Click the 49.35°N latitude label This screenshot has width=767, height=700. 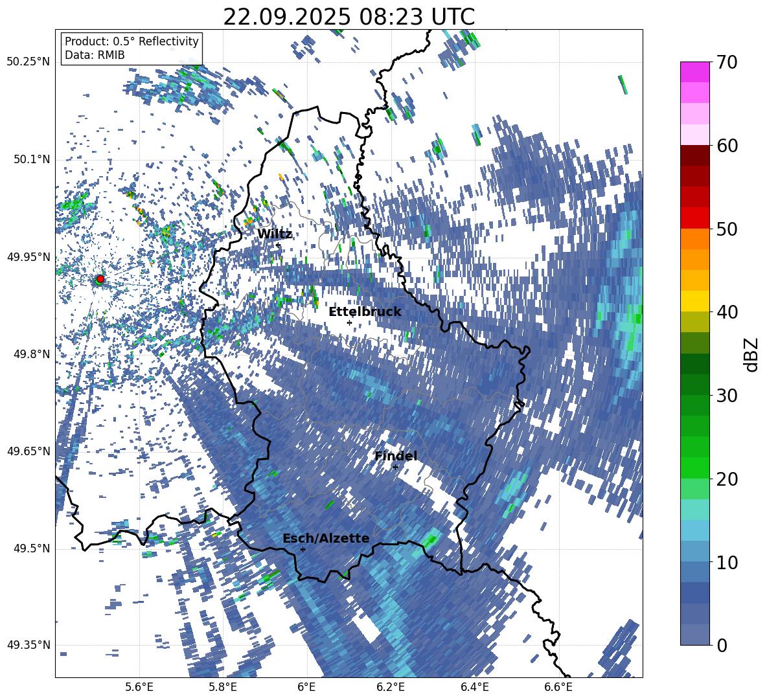(x=29, y=645)
